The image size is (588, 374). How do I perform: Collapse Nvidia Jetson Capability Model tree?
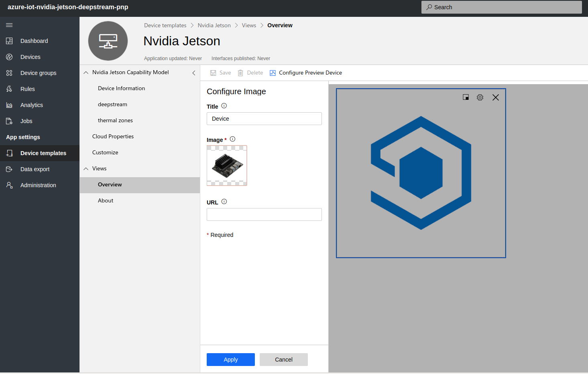tap(86, 73)
